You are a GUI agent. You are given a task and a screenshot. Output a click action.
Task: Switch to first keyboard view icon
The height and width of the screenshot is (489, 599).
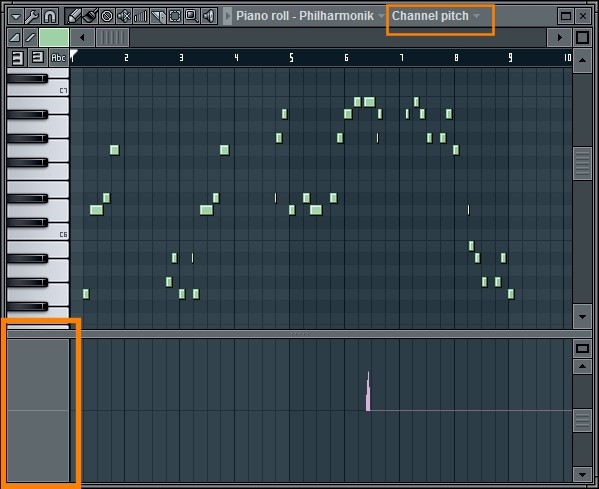pos(18,58)
